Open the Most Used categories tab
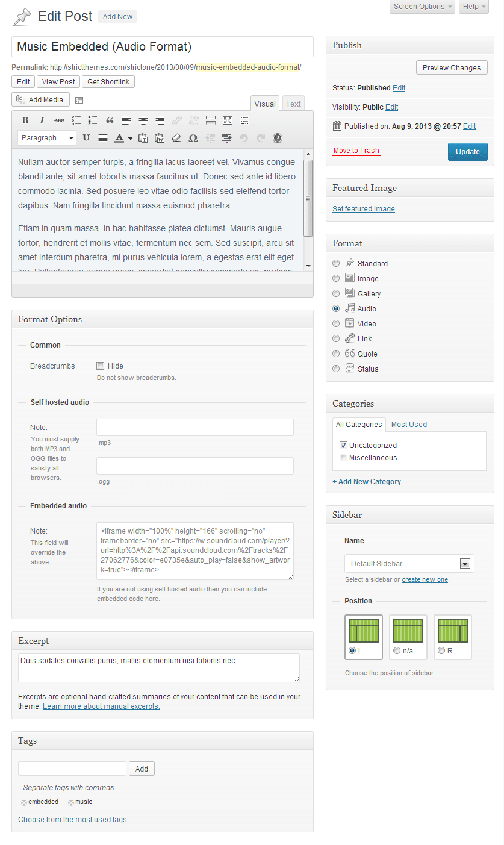Screen dimensions: 504x845 (409, 425)
